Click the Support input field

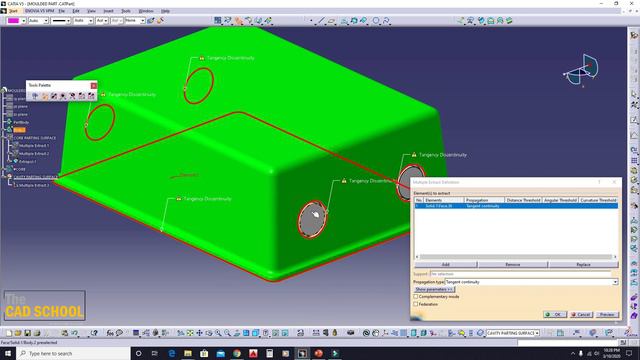click(521, 274)
